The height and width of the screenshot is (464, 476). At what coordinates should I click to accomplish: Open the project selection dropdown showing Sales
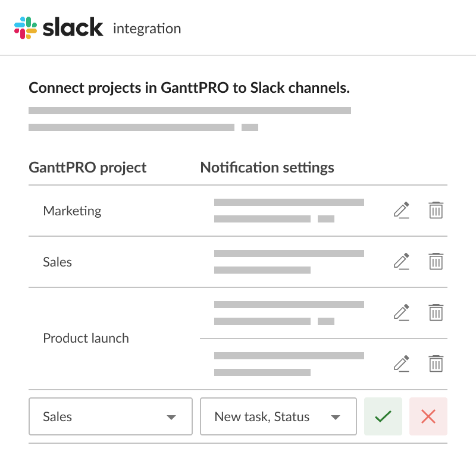coord(110,416)
